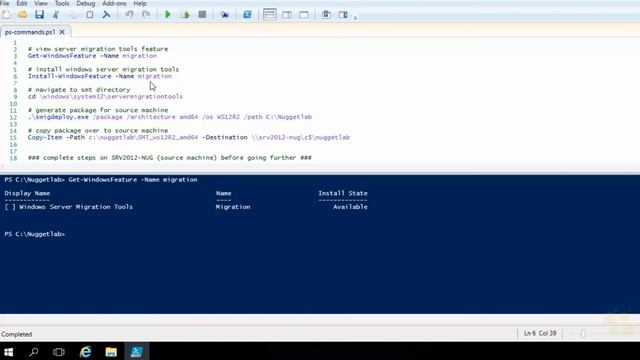Click the Open script folder icon
This screenshot has width=640, height=360.
(23, 15)
